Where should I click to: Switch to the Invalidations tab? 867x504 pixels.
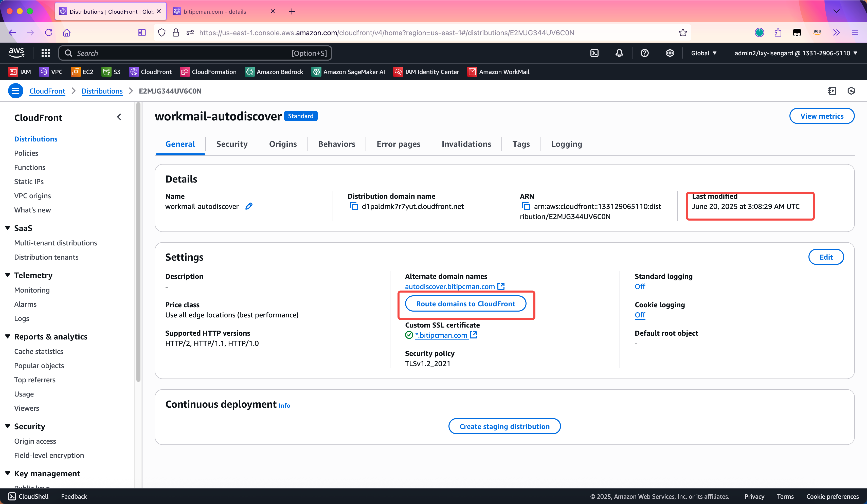point(466,144)
